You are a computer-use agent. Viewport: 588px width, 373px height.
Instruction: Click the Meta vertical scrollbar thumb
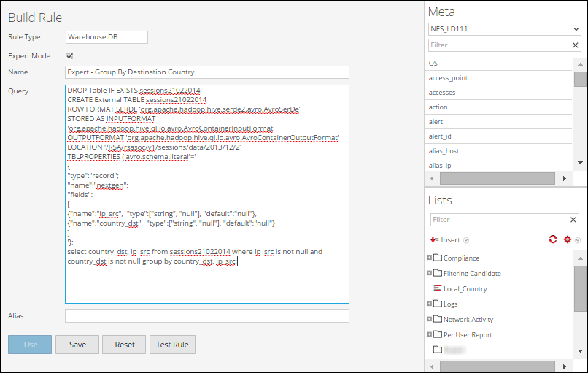pyautogui.click(x=580, y=79)
